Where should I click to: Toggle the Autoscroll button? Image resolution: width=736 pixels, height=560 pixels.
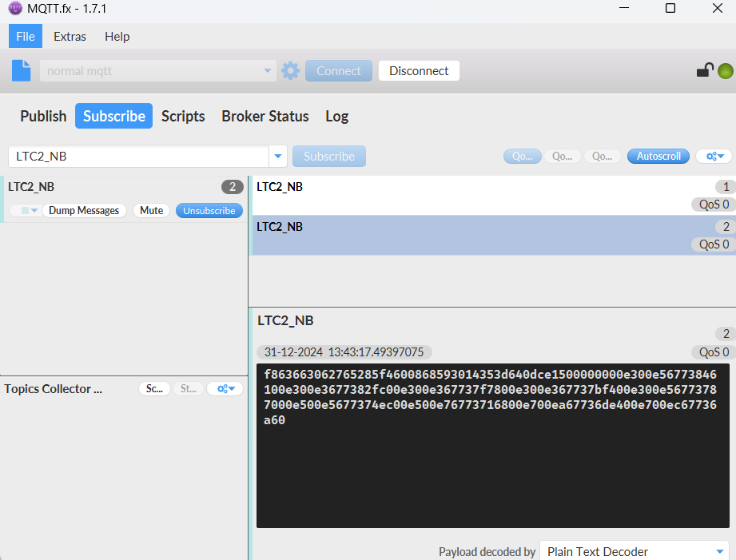[x=658, y=157]
